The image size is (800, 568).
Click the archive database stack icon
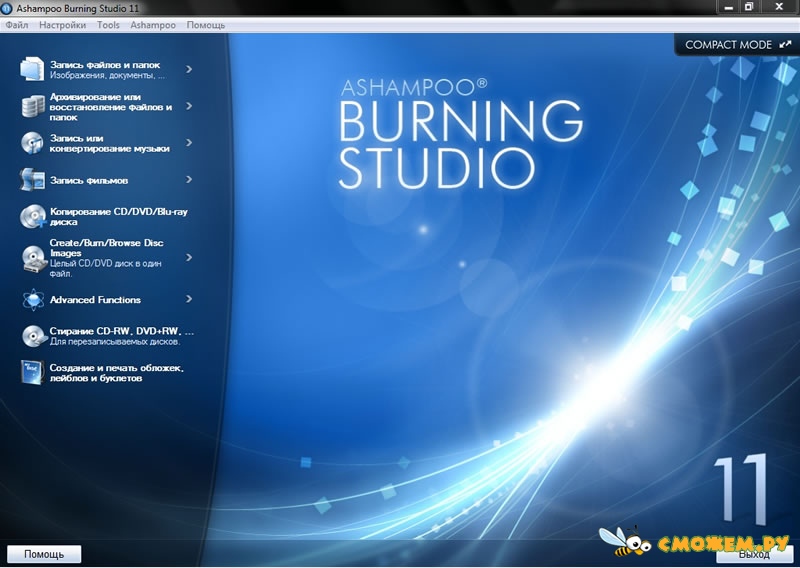[33, 106]
